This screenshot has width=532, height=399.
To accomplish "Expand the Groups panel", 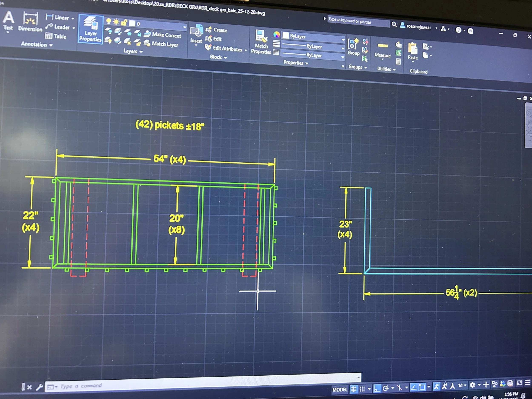I will click(x=358, y=67).
